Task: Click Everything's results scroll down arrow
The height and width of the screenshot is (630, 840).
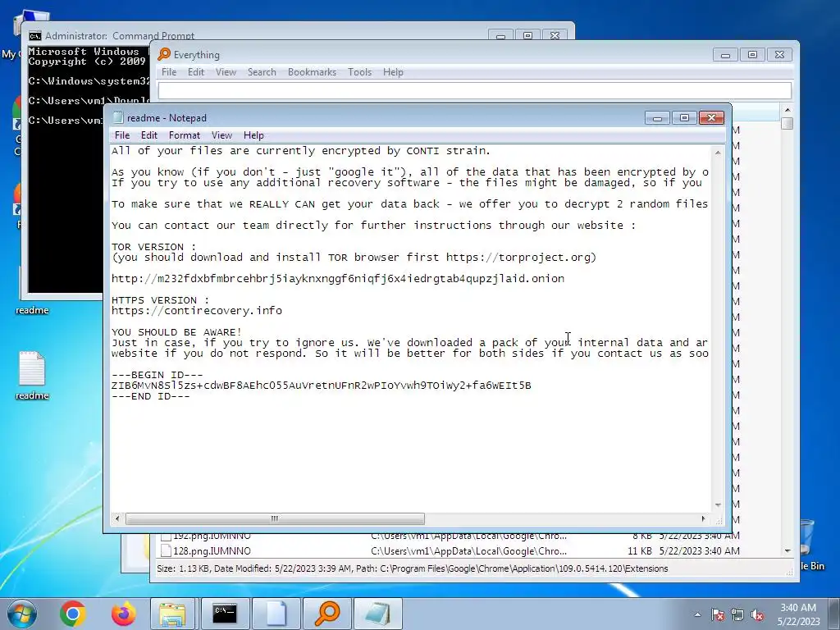Action: pyautogui.click(x=787, y=550)
